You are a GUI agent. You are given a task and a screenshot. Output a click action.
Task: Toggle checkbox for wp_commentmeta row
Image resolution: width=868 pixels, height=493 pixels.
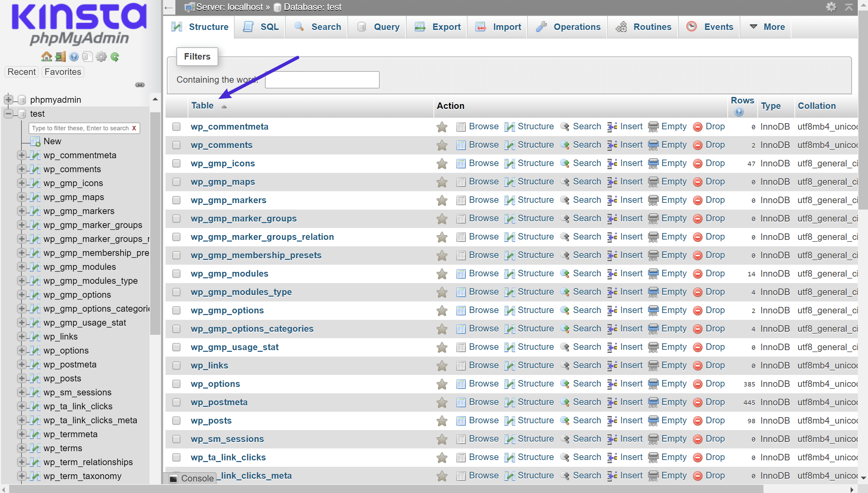pyautogui.click(x=178, y=126)
